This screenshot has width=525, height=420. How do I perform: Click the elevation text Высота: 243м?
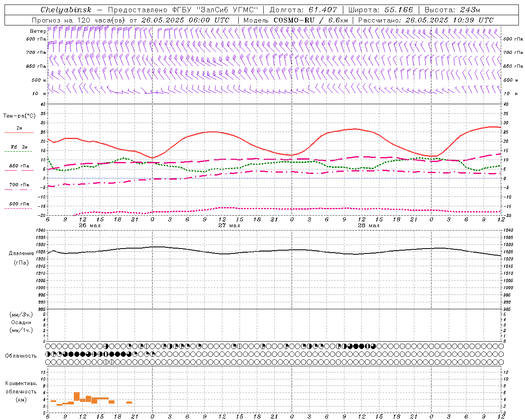pos(452,10)
